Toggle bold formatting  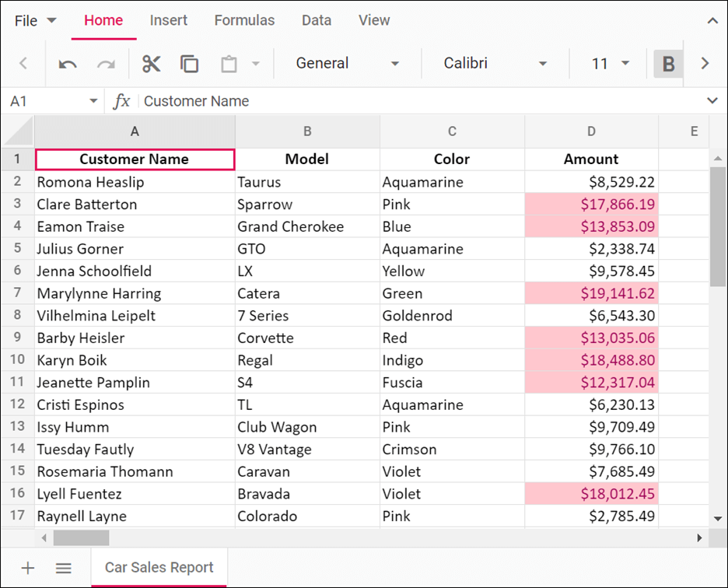(x=667, y=64)
